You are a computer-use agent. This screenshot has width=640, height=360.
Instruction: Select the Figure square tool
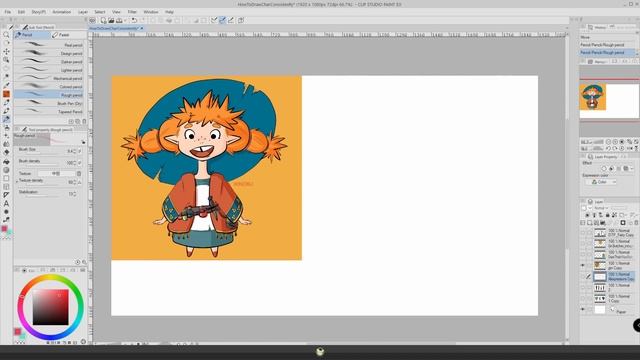[6, 178]
